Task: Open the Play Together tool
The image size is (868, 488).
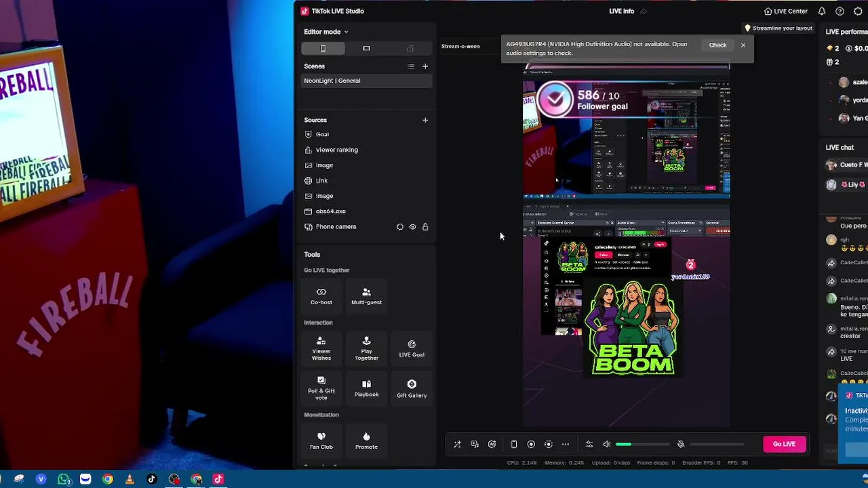Action: (366, 349)
